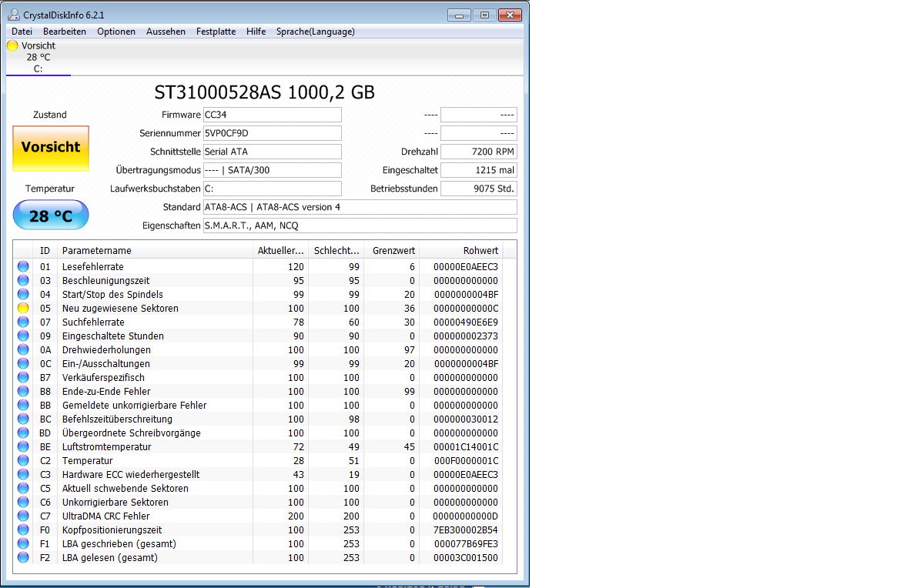Click the 28 °C temperature button
This screenshot has width=924, height=588.
[x=51, y=215]
